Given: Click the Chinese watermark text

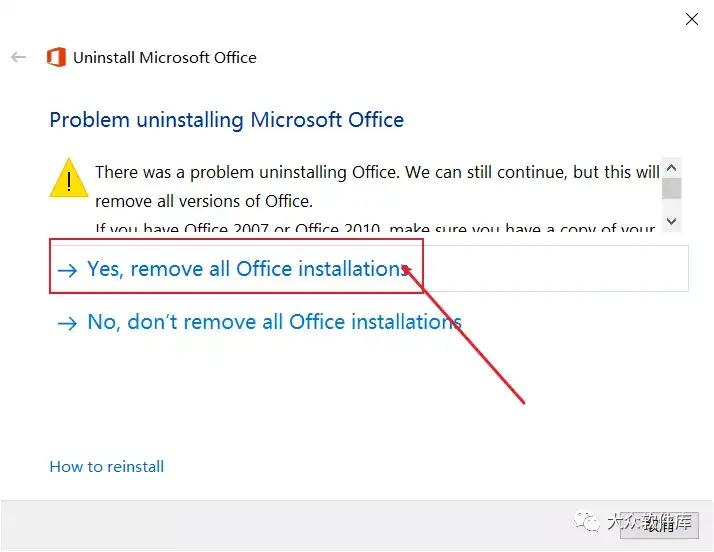Looking at the screenshot, I should [650, 522].
